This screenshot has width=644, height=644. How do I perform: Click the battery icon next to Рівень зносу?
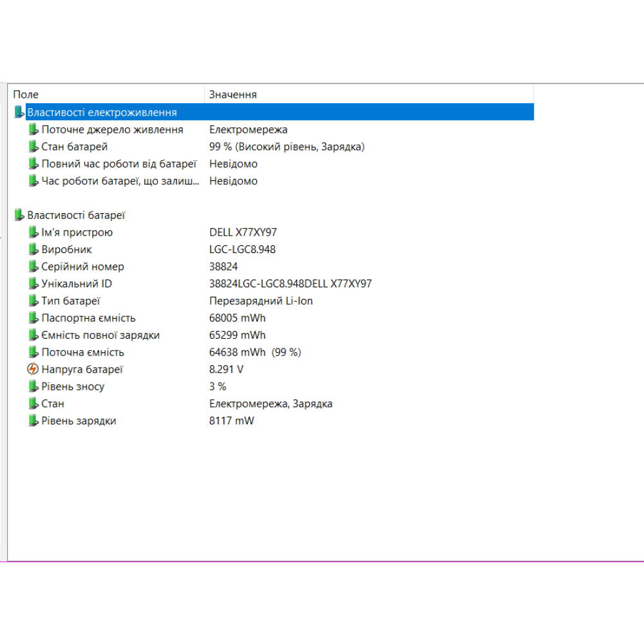coord(33,386)
